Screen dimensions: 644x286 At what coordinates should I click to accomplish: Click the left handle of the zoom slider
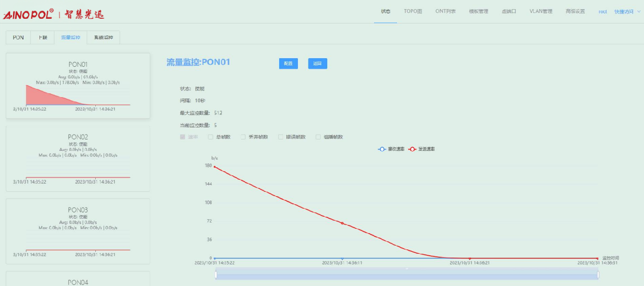point(216,274)
